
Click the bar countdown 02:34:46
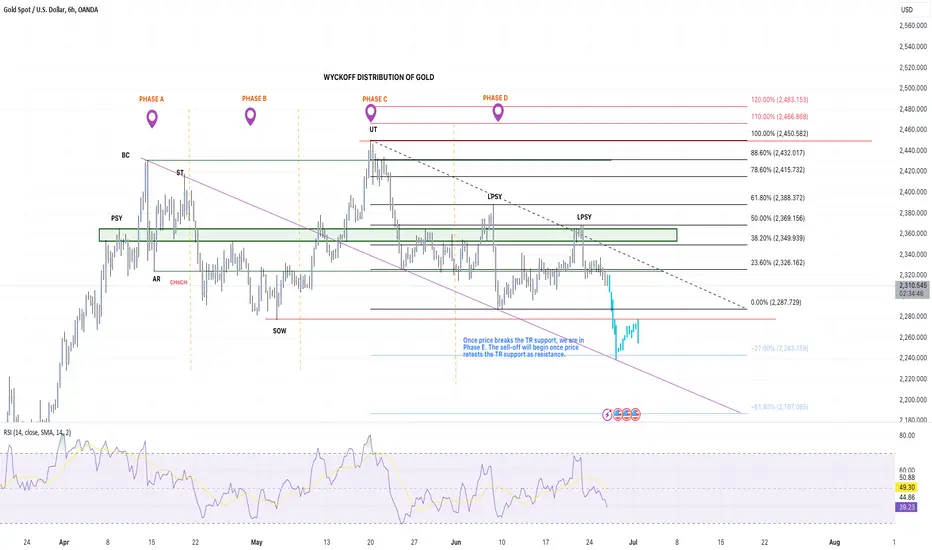(x=912, y=293)
